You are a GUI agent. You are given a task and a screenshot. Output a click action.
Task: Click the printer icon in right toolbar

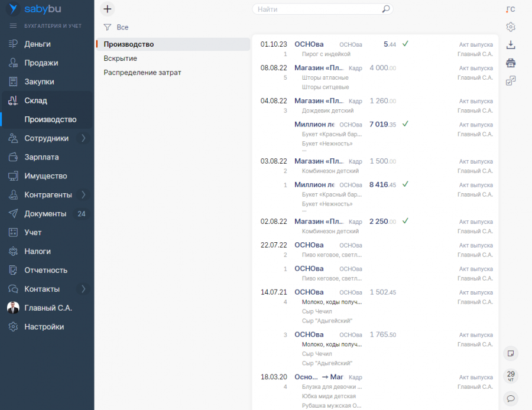pyautogui.click(x=511, y=63)
